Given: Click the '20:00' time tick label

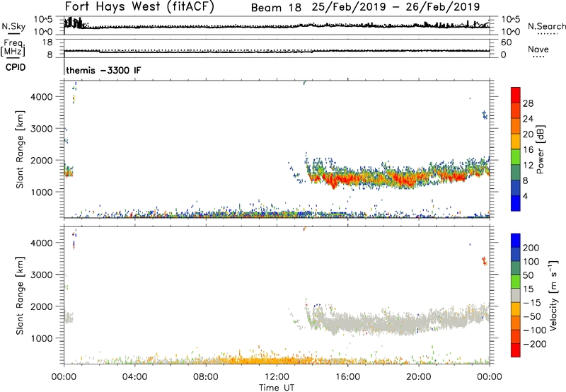Looking at the screenshot, I should [419, 376].
